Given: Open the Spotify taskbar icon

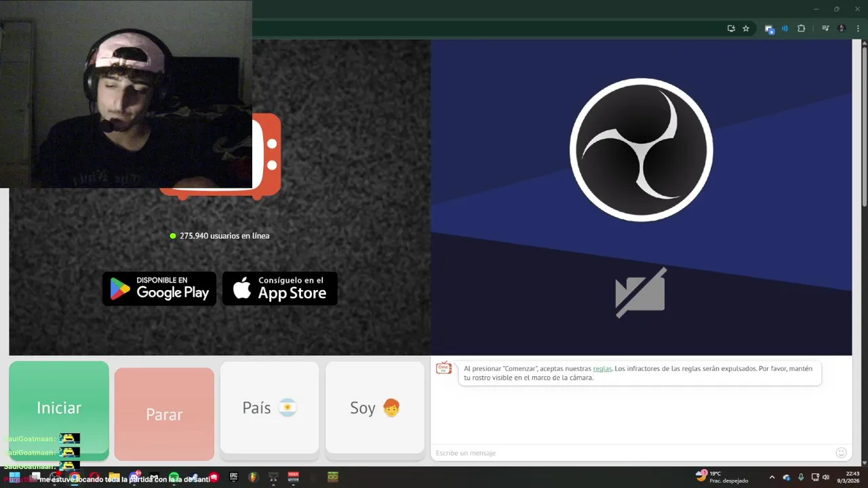Looking at the screenshot, I should point(174,477).
